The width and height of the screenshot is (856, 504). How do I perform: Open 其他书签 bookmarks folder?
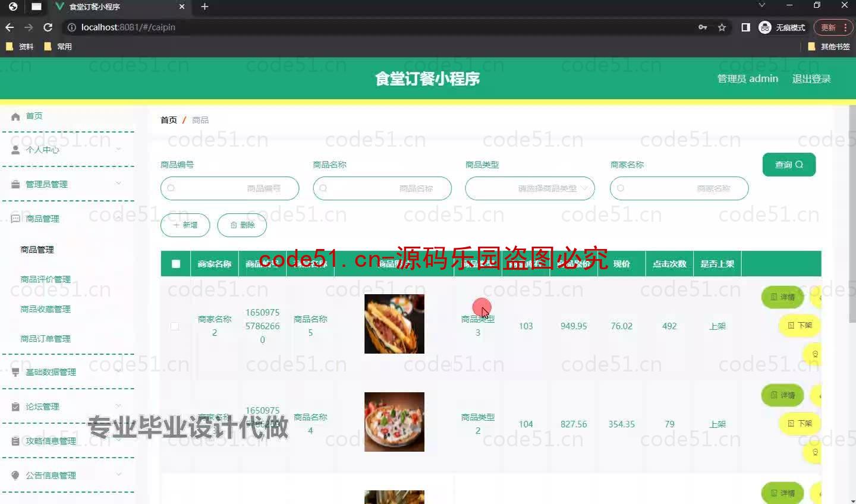(x=829, y=46)
